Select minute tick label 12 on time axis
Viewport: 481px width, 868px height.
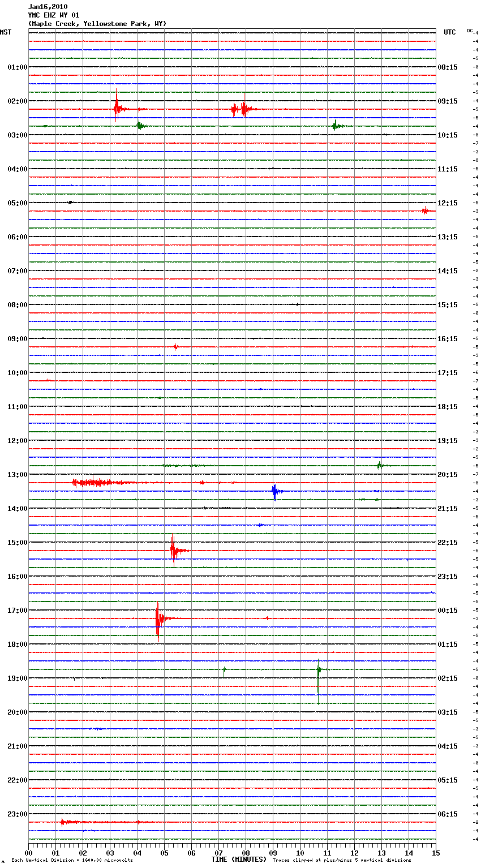tap(354, 853)
